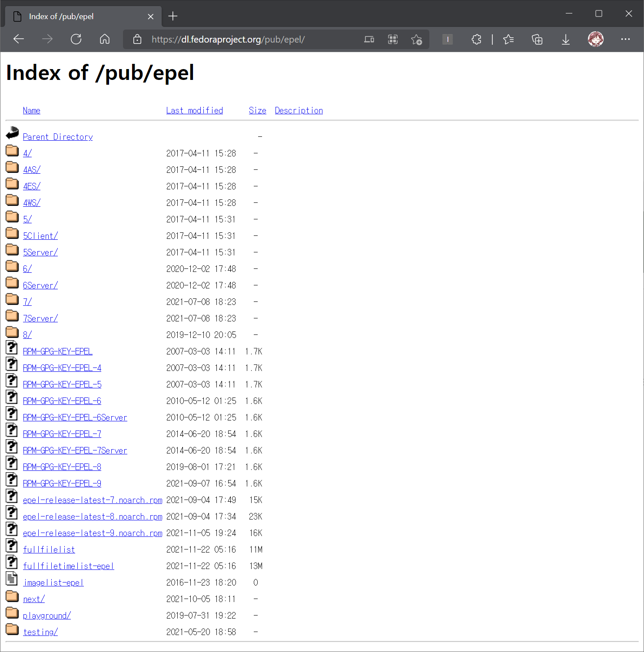This screenshot has width=644, height=652.
Task: Download RPM-GPG-KEY-EPEL-6Server file
Action: click(75, 417)
